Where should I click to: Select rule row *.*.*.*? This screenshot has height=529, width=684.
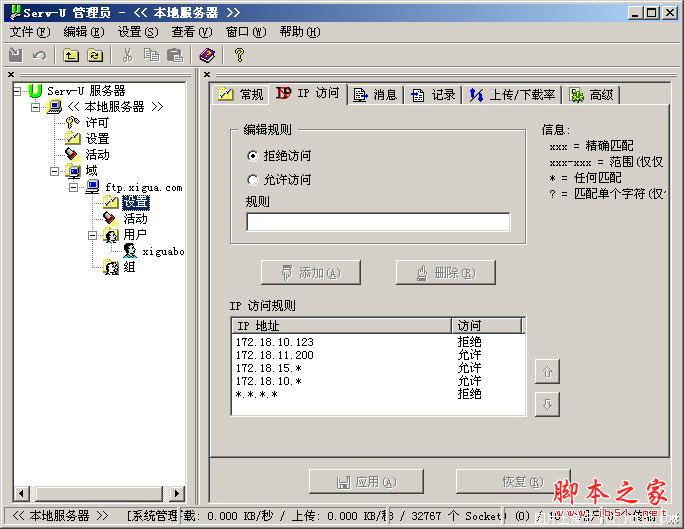point(378,394)
